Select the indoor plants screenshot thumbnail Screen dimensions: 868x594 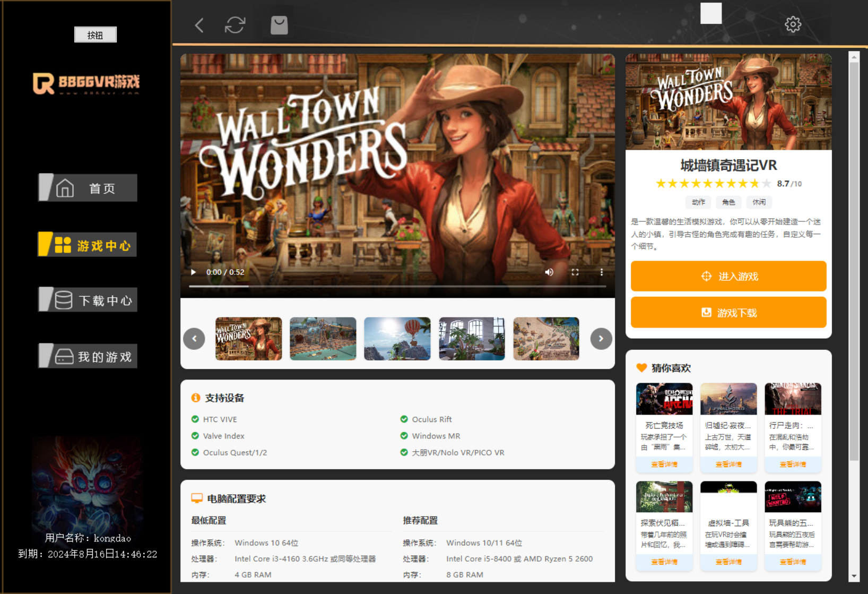pyautogui.click(x=472, y=339)
